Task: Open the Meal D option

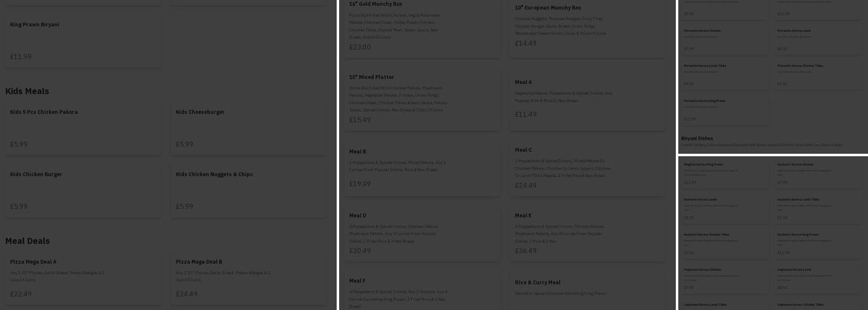Action: tap(422, 233)
